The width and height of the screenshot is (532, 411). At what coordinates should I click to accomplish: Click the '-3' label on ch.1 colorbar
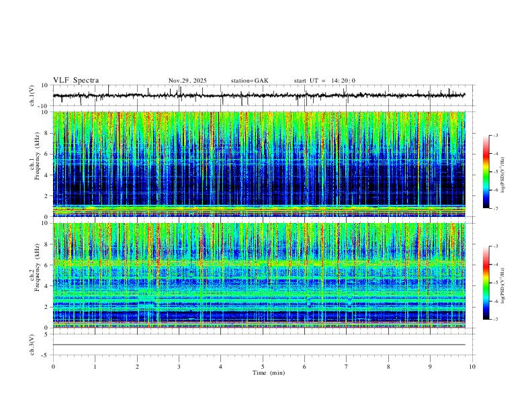pos(496,135)
